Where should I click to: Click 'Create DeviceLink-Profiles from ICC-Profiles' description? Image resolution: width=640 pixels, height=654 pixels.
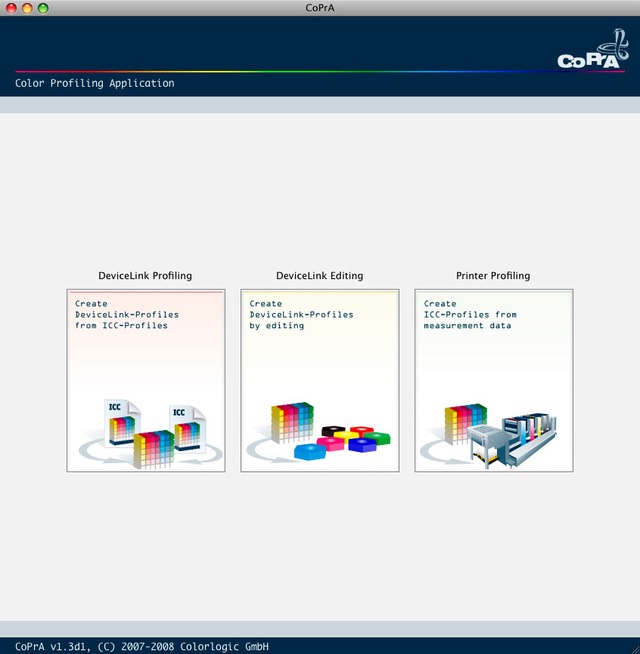(x=127, y=314)
